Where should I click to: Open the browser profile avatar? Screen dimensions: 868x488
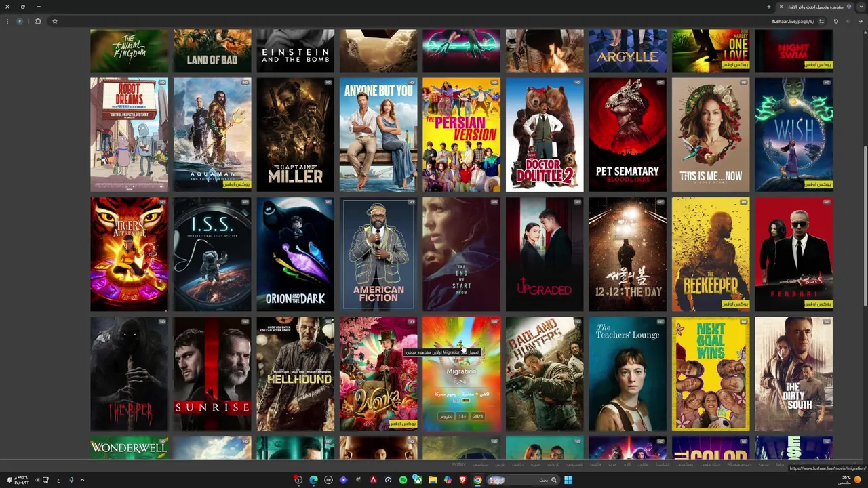click(x=20, y=21)
